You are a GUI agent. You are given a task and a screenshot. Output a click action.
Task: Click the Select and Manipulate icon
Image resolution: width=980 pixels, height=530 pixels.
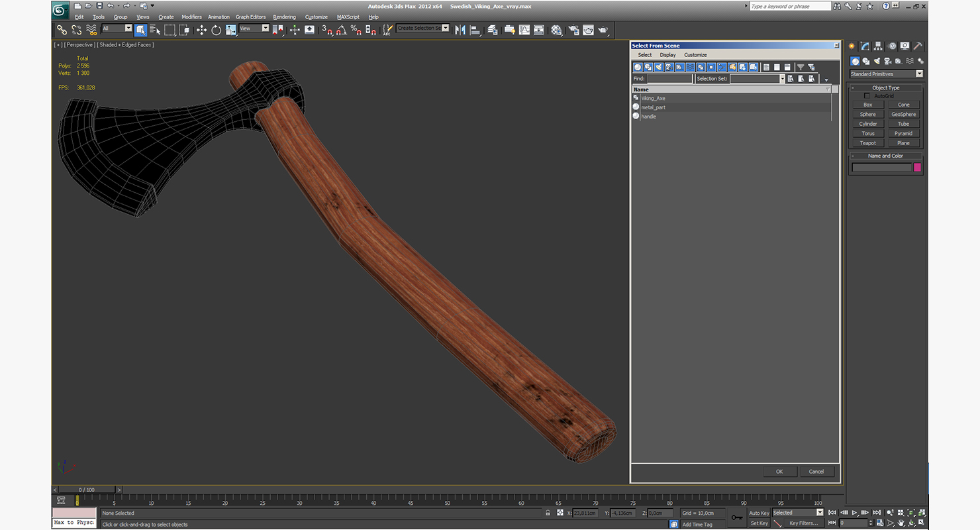[295, 30]
